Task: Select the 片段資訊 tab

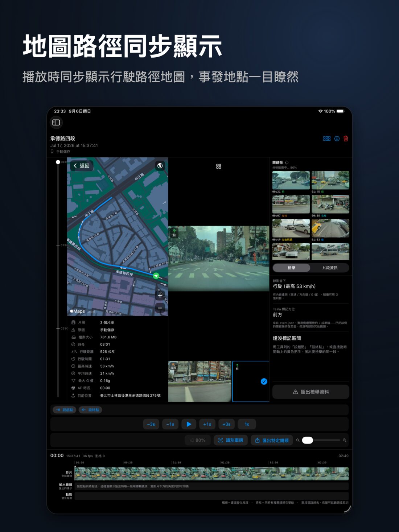Action: tap(330, 268)
